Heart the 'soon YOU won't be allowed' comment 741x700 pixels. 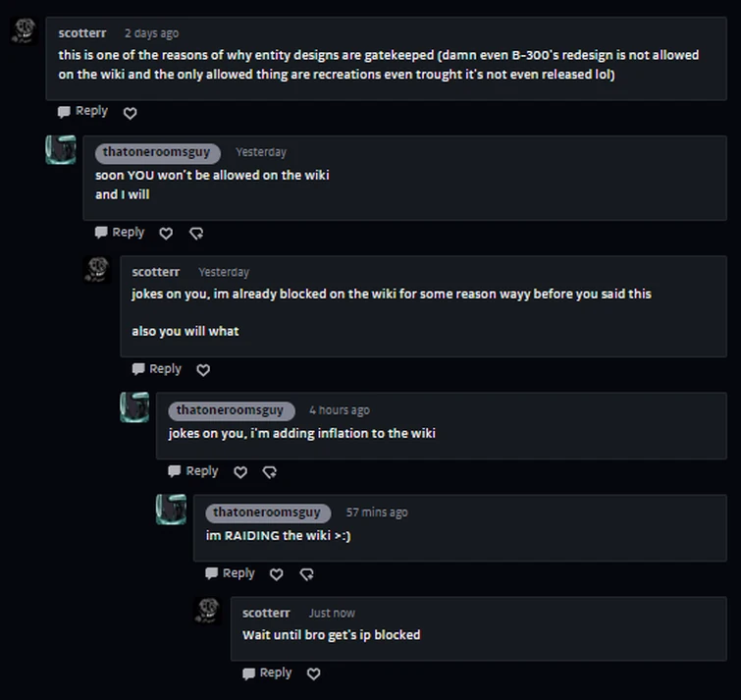166,234
